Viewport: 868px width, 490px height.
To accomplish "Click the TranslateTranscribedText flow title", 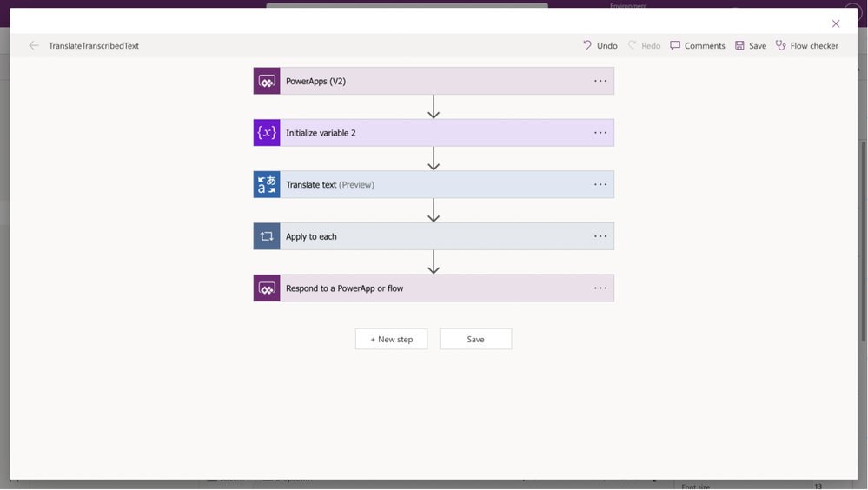I will point(94,45).
